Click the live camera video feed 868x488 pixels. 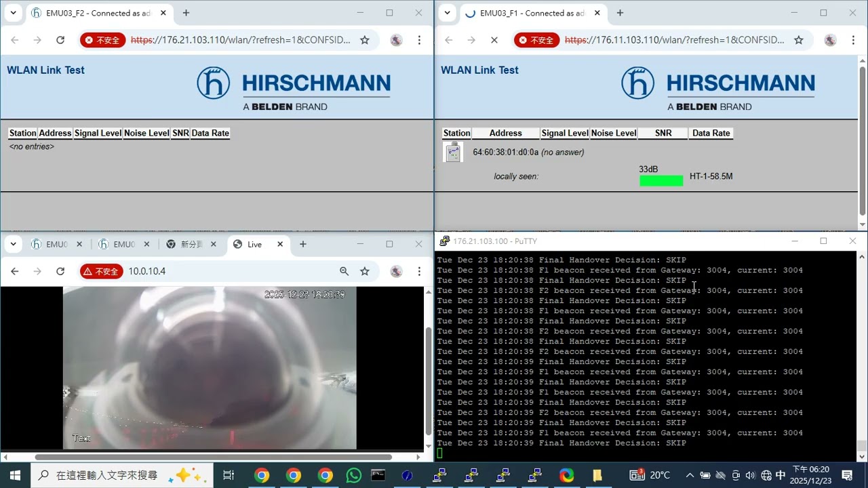(210, 367)
